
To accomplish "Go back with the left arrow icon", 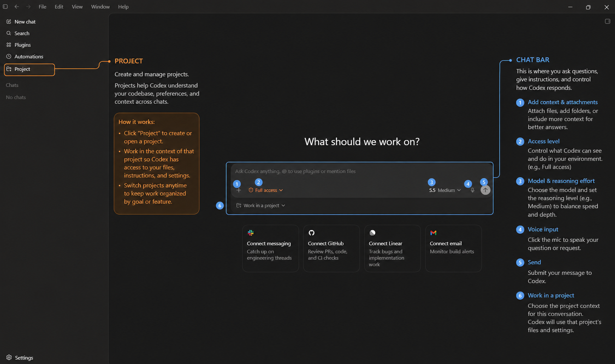I will pos(17,7).
